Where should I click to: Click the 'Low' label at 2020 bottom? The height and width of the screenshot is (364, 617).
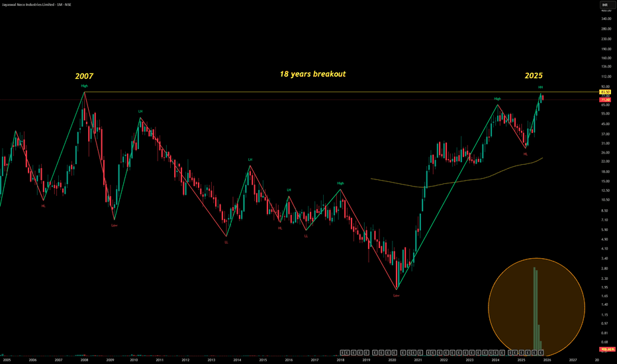coord(396,295)
